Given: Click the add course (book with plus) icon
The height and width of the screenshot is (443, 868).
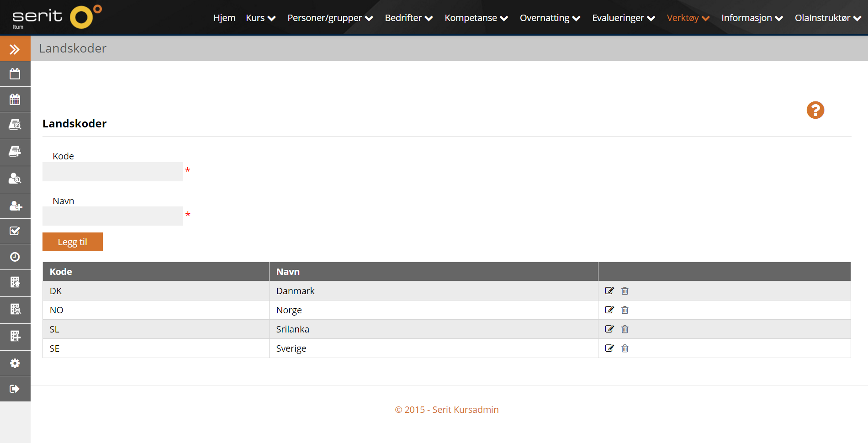Looking at the screenshot, I should coord(15,152).
